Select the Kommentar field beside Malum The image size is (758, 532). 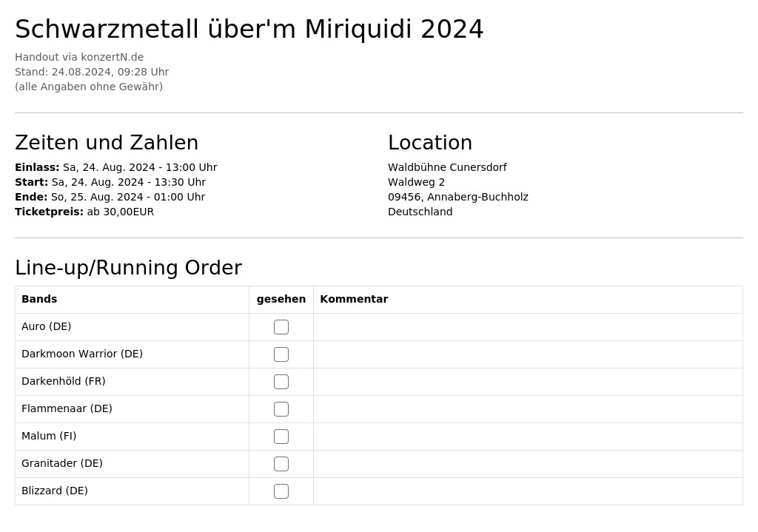click(x=528, y=437)
